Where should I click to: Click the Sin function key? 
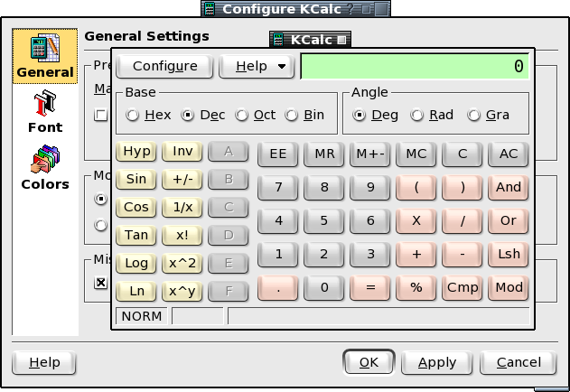[x=136, y=179]
